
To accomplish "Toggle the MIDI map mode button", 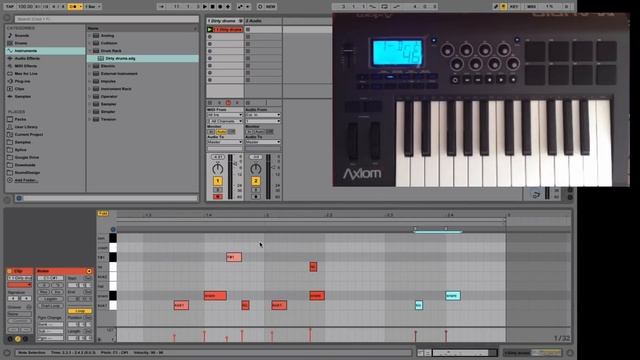I will [531, 7].
